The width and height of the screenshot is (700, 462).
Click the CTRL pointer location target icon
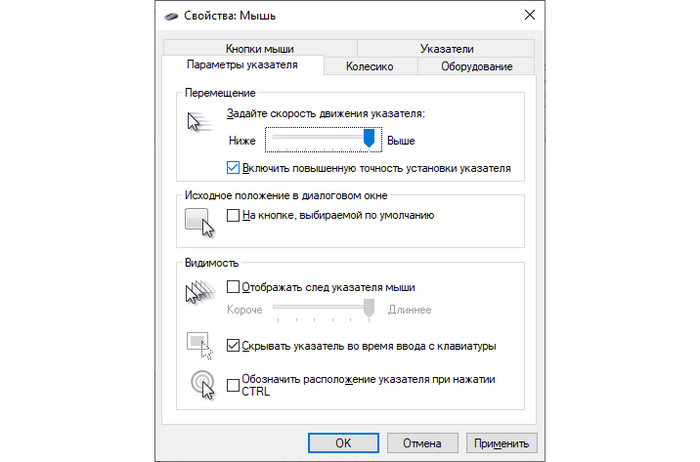(x=203, y=385)
